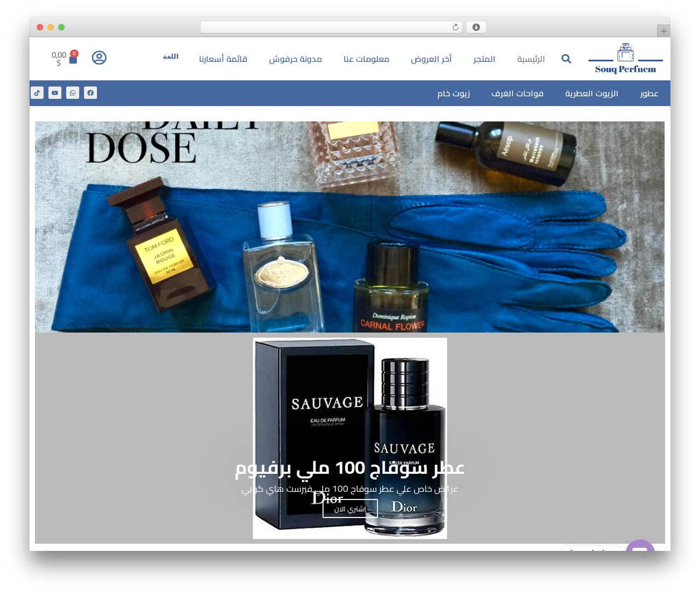Select the الرئيسية menu item

tap(530, 59)
